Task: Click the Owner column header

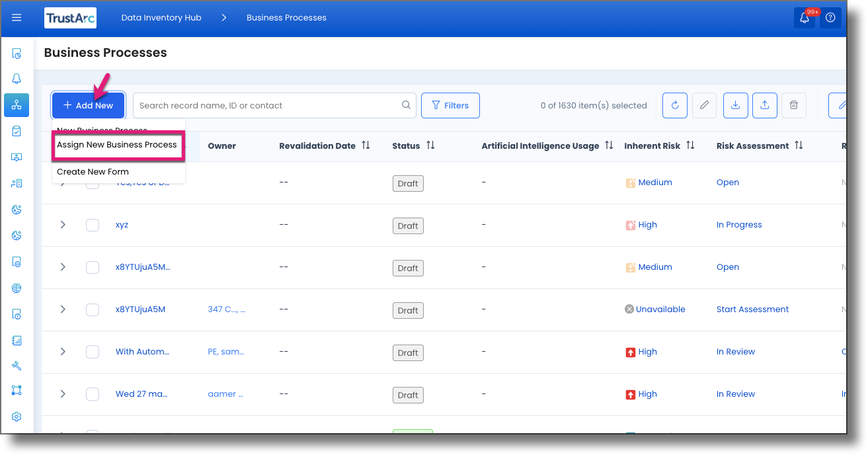Action: pyautogui.click(x=221, y=145)
